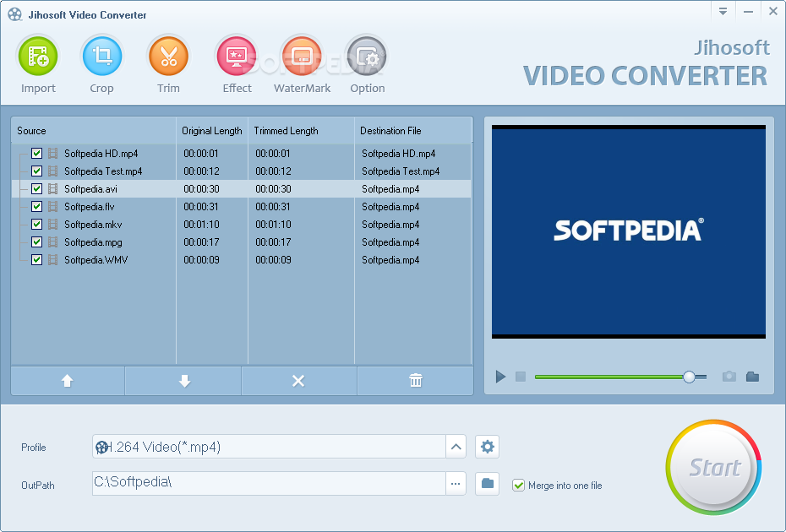
Task: Click the Import video icon
Action: click(x=38, y=56)
